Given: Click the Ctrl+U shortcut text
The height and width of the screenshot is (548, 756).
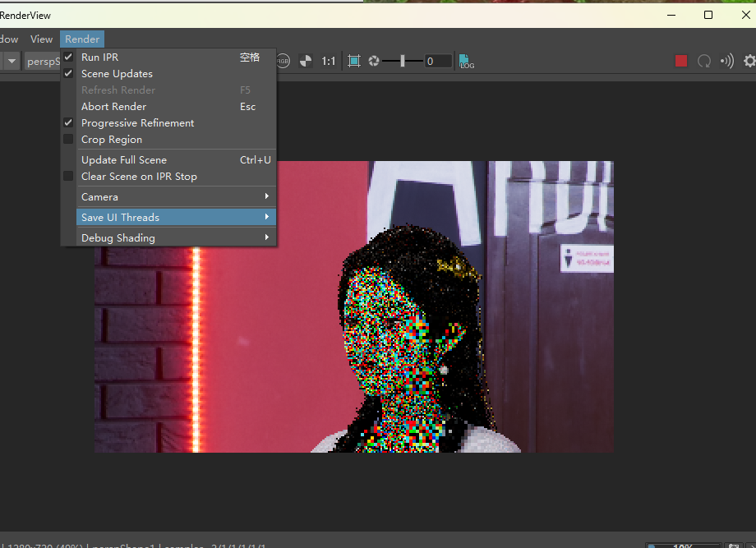Looking at the screenshot, I should (x=255, y=159).
